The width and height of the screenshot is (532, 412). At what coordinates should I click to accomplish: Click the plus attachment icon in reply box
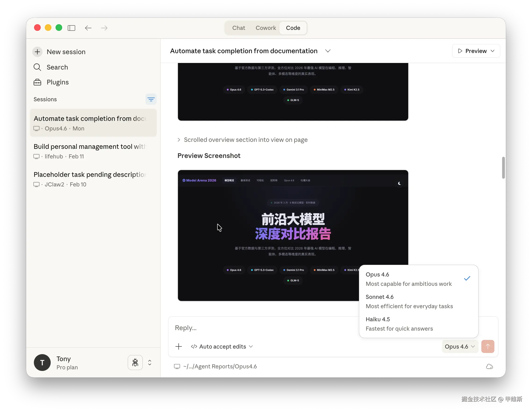pos(179,346)
